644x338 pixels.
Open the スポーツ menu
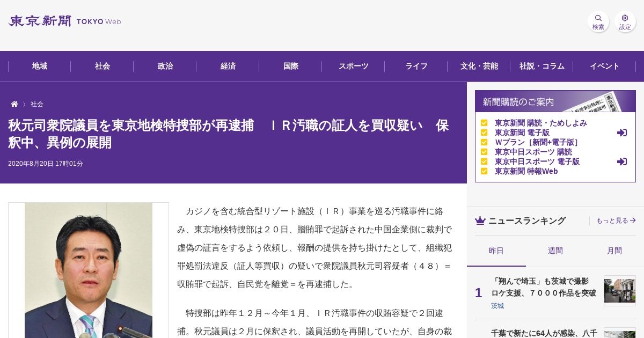coord(354,67)
